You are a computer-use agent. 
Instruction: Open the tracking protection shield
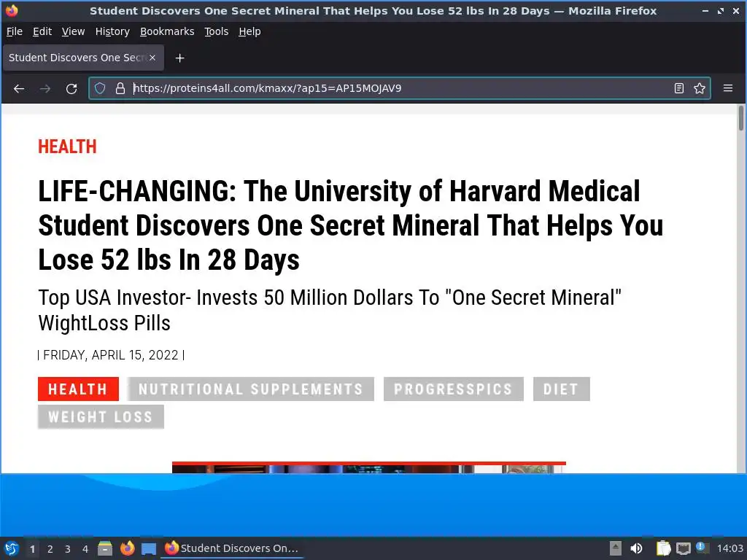point(99,88)
